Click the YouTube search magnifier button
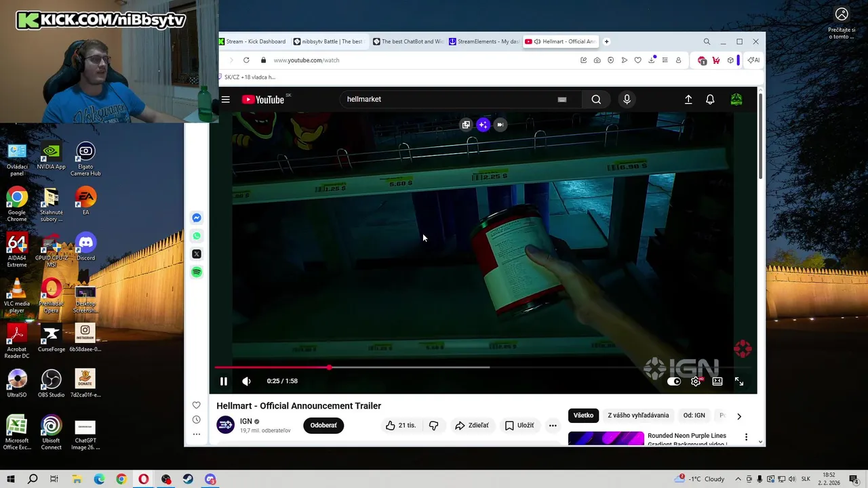This screenshot has height=488, width=868. (x=596, y=100)
